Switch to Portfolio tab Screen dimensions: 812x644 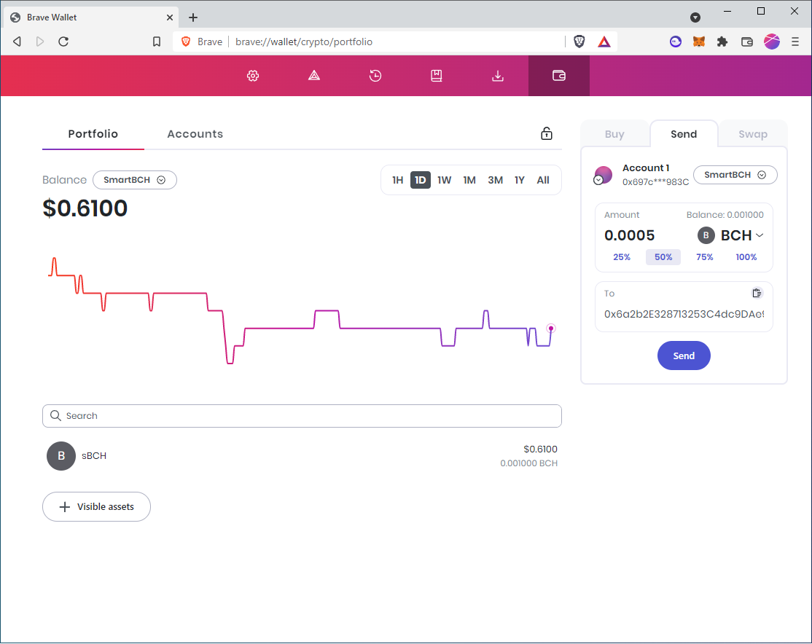[93, 134]
